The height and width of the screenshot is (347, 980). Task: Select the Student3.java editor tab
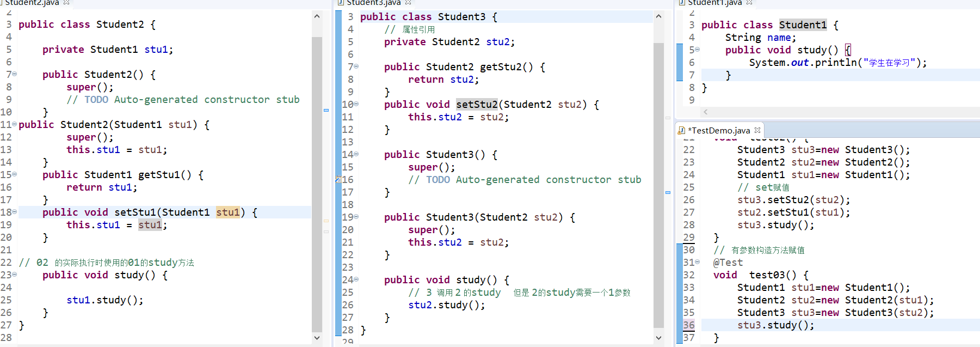click(x=373, y=3)
